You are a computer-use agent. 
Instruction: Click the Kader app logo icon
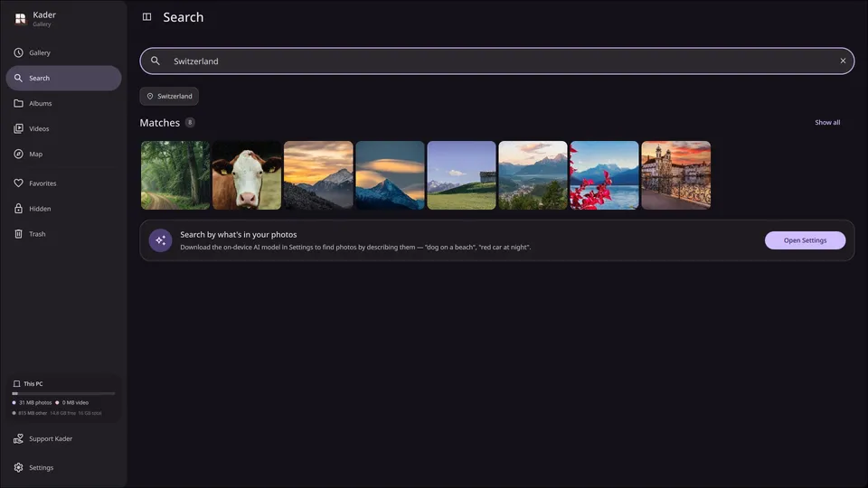[21, 19]
